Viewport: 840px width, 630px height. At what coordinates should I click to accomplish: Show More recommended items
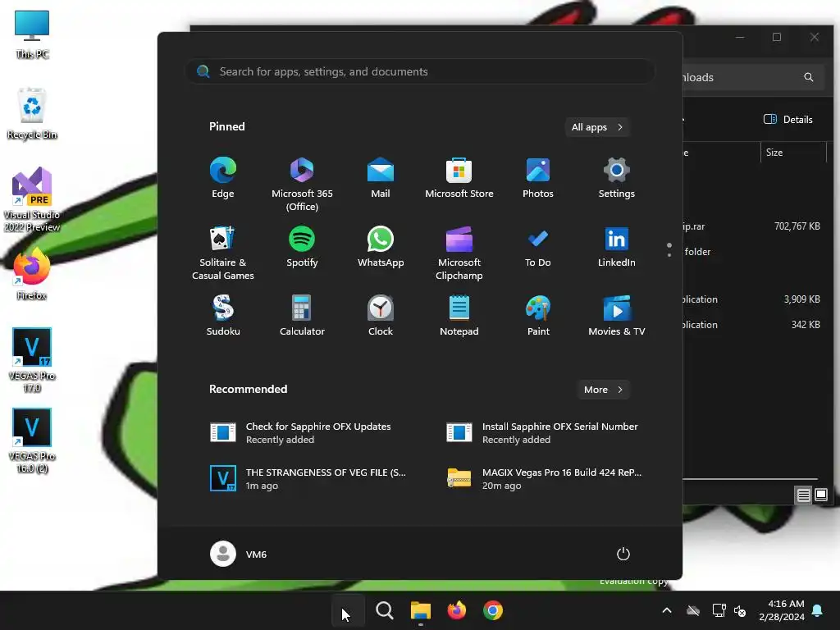(x=603, y=390)
